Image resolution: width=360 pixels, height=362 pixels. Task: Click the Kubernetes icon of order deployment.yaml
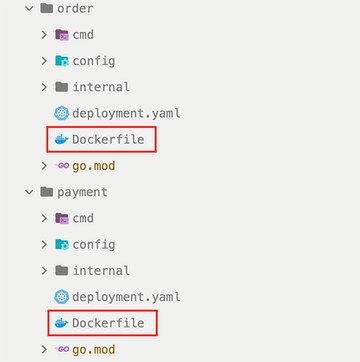pyautogui.click(x=62, y=114)
